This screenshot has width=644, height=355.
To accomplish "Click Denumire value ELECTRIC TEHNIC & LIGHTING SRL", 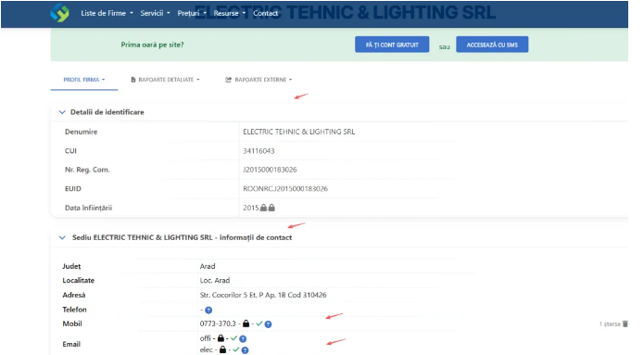I will click(x=299, y=132).
